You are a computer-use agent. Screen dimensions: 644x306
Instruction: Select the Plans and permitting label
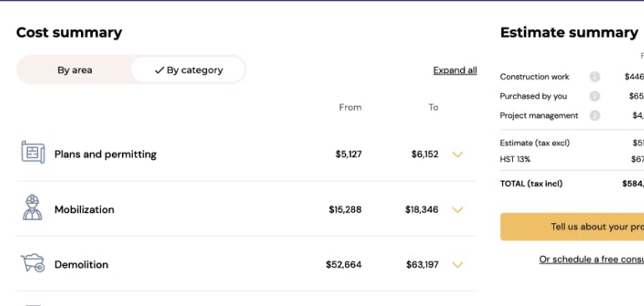click(105, 154)
